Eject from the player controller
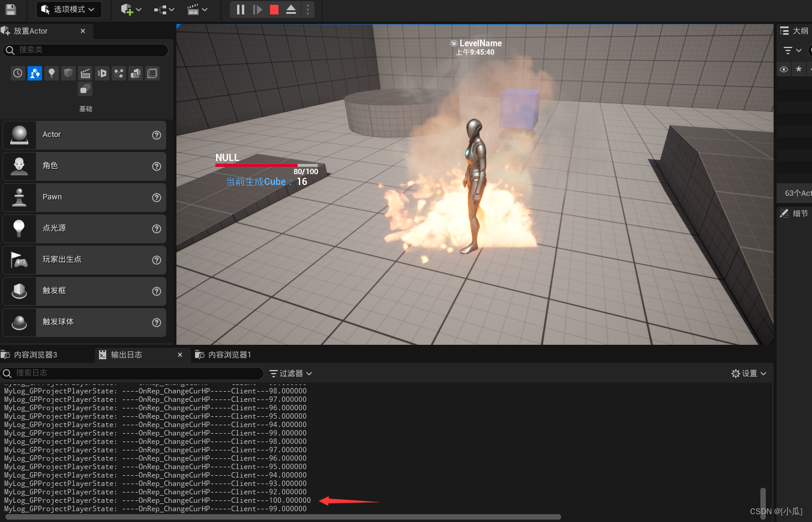 [291, 10]
